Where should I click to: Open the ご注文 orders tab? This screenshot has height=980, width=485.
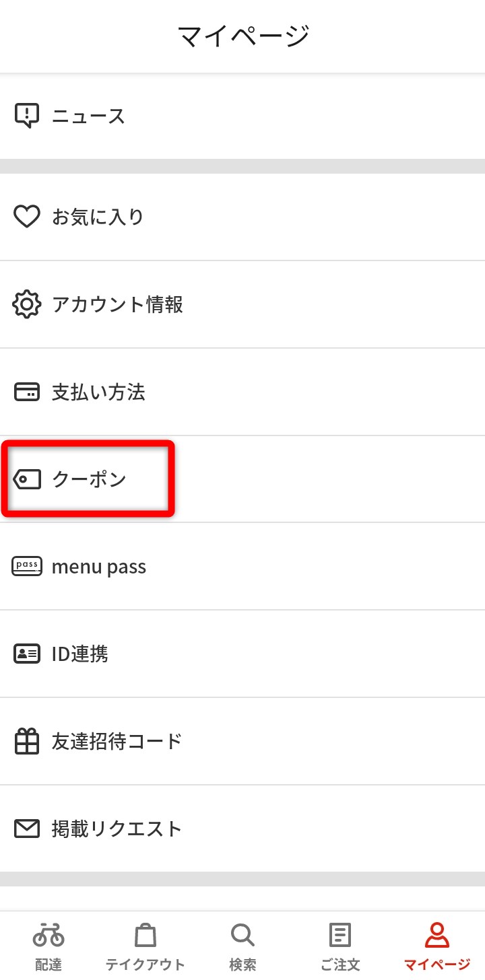[x=339, y=945]
